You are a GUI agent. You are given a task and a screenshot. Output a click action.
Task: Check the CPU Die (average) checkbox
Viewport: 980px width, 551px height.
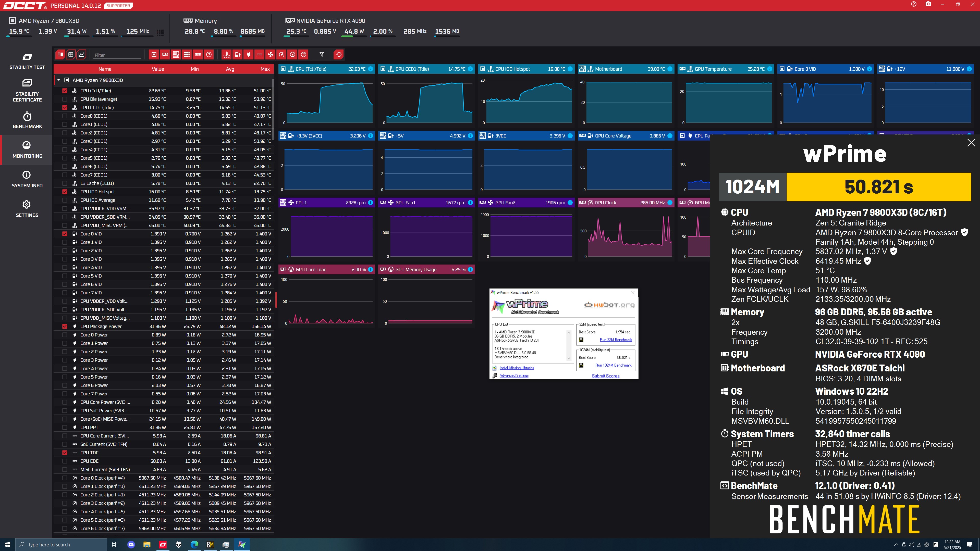click(65, 99)
